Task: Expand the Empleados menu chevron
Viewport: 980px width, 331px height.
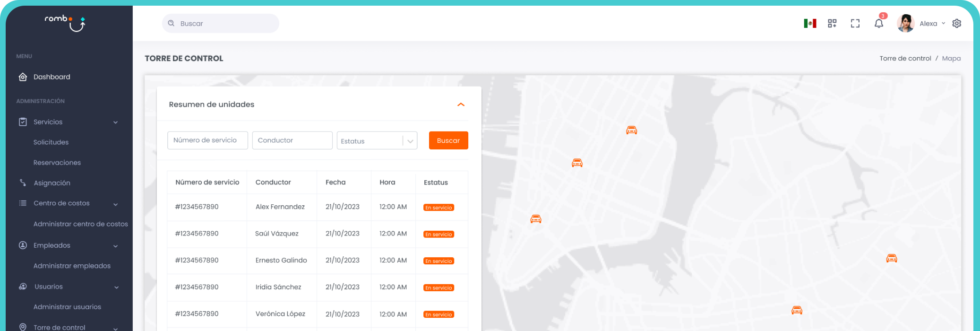Action: [x=116, y=246]
